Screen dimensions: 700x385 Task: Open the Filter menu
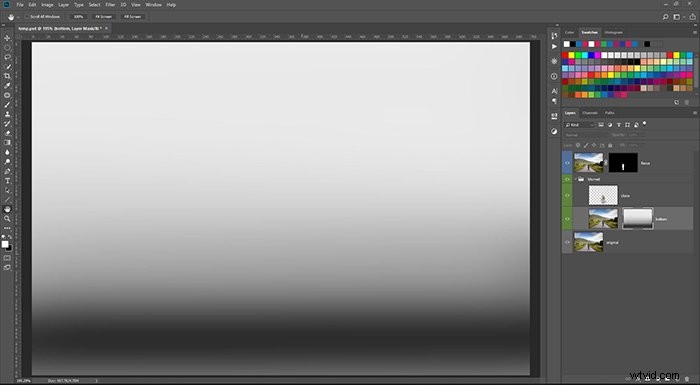point(110,5)
